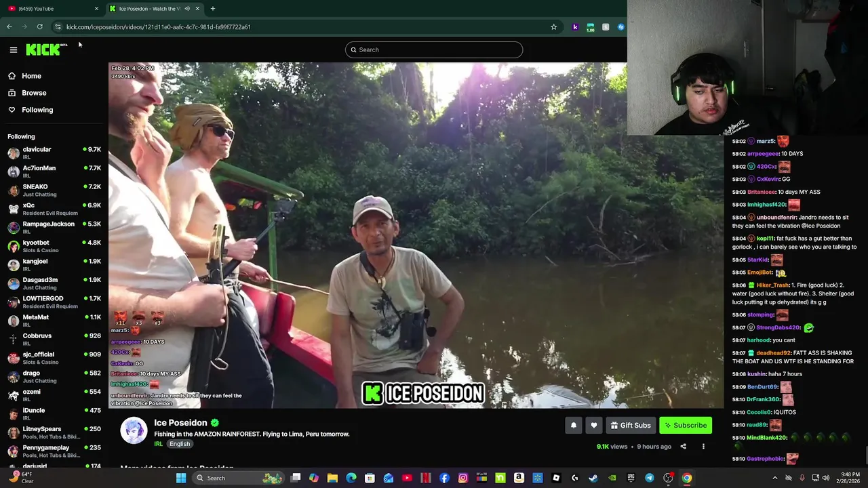Open Facebook from the taskbar
This screenshot has width=868, height=488.
pos(444,478)
